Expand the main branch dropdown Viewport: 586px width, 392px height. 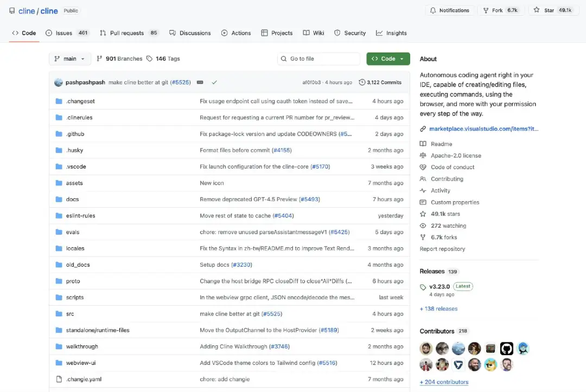pos(70,59)
